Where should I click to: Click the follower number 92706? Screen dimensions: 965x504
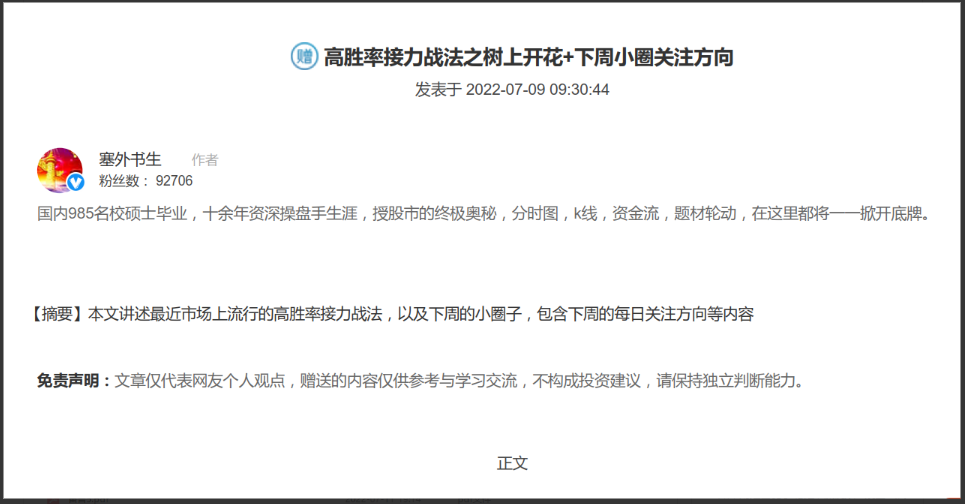174,181
